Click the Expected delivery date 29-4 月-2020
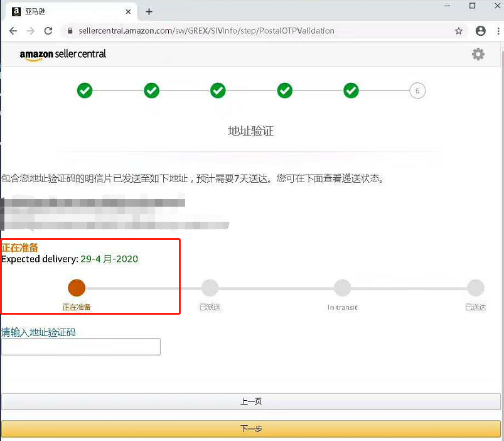Image resolution: width=504 pixels, height=441 pixels. pyautogui.click(x=109, y=259)
